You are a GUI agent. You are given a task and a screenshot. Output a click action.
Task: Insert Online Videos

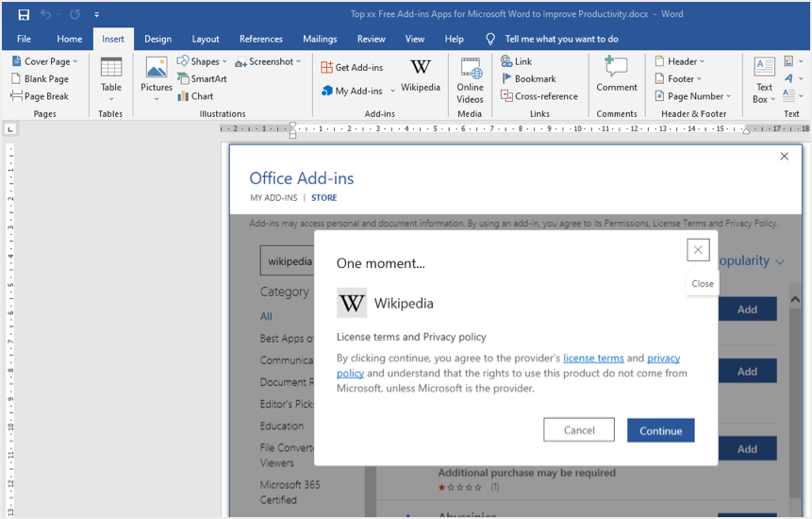click(470, 79)
